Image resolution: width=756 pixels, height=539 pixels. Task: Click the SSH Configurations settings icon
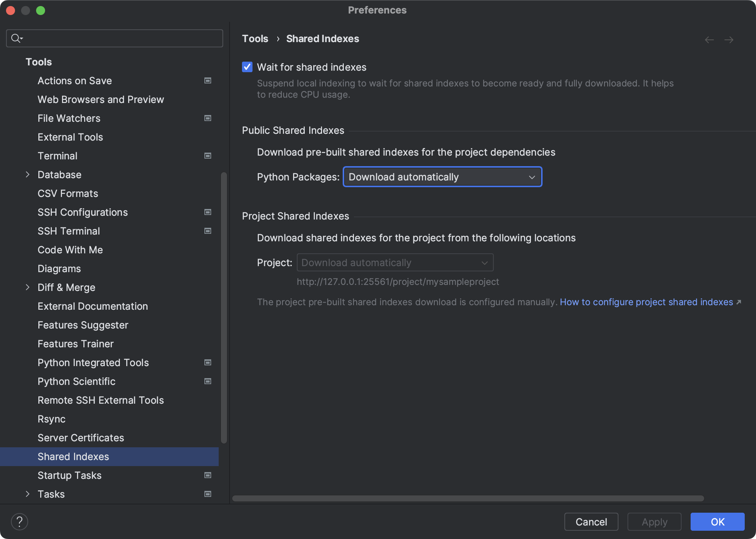(208, 212)
